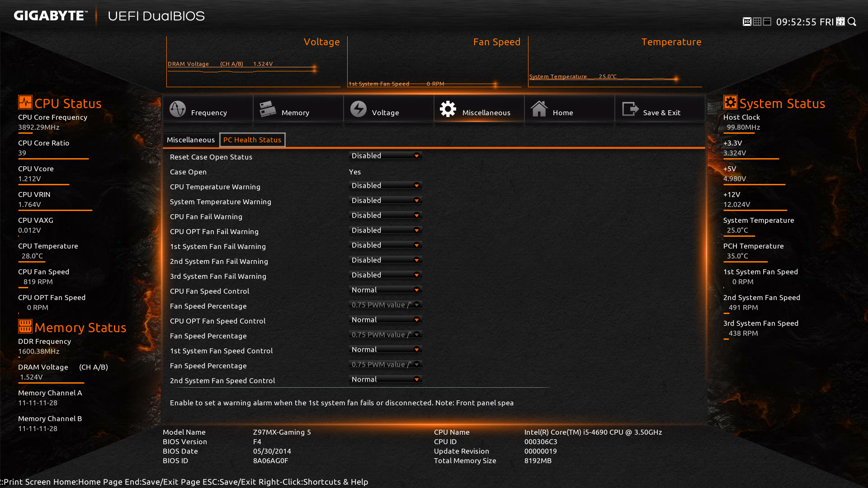
Task: Click the CPU Status heartbeat icon
Action: coord(25,102)
